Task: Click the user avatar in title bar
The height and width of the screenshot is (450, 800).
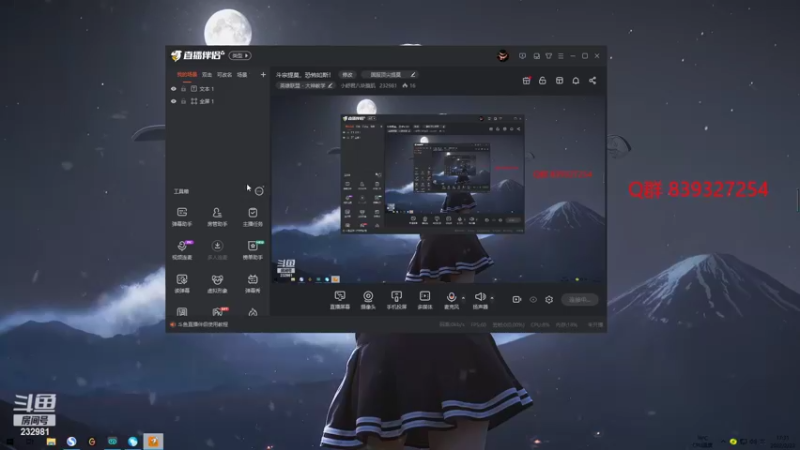Action: [503, 56]
